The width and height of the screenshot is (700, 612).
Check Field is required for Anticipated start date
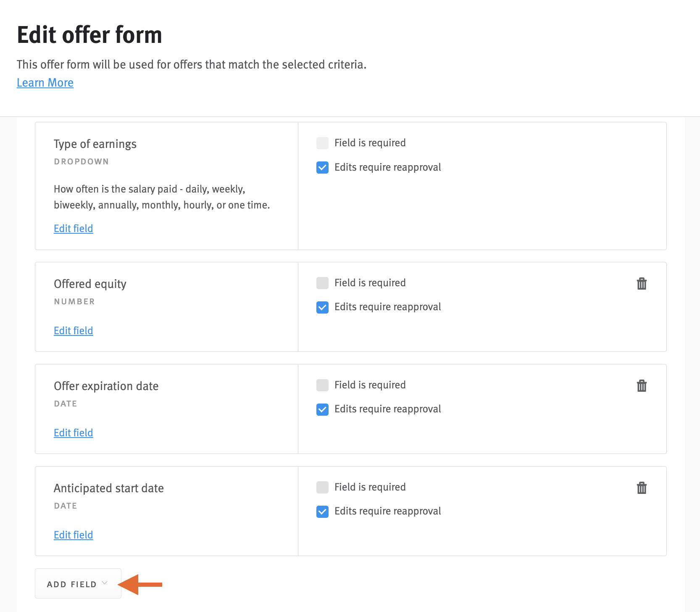pos(322,488)
